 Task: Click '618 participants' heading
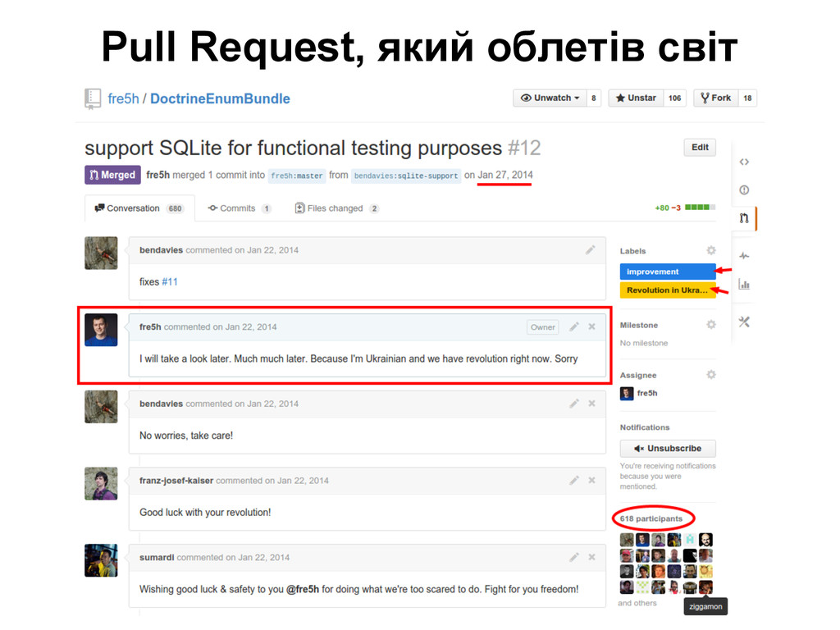coord(651,518)
